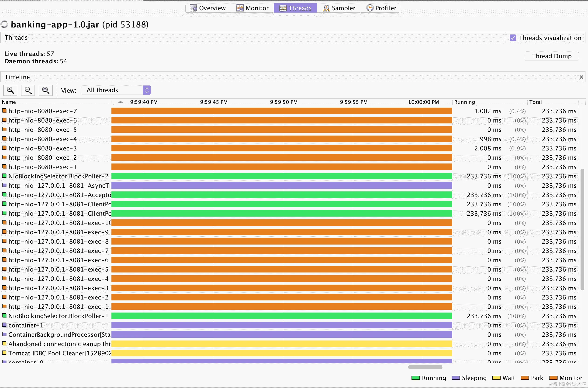Click the sort arrow in the timeline header
588x388 pixels.
(x=121, y=102)
